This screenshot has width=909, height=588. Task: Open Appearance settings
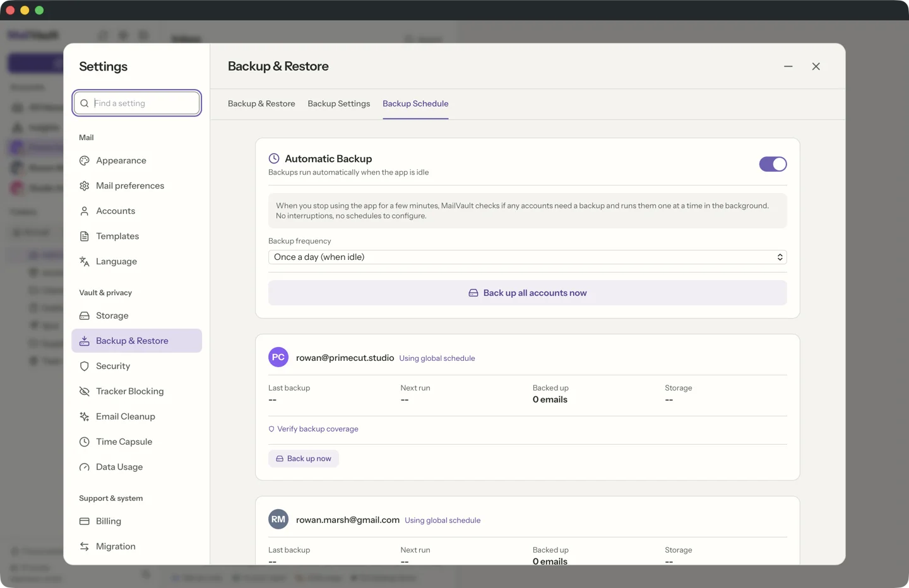(136, 160)
